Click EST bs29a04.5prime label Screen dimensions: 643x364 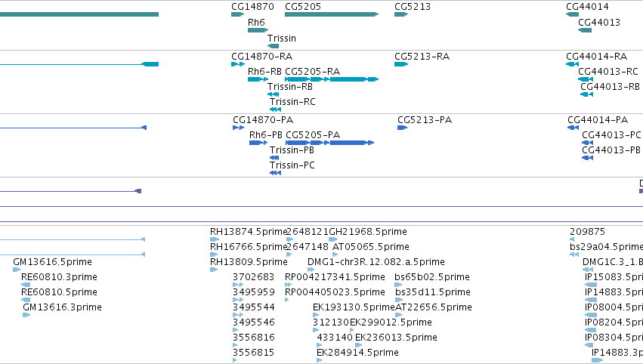pyautogui.click(x=606, y=247)
